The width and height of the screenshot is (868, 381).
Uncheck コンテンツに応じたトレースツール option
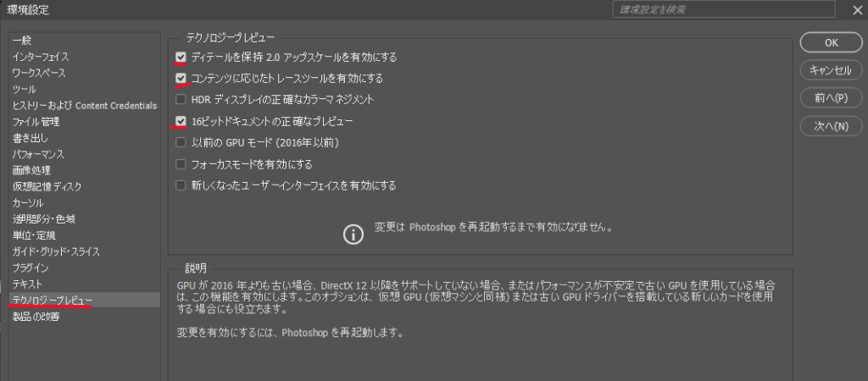pos(180,79)
